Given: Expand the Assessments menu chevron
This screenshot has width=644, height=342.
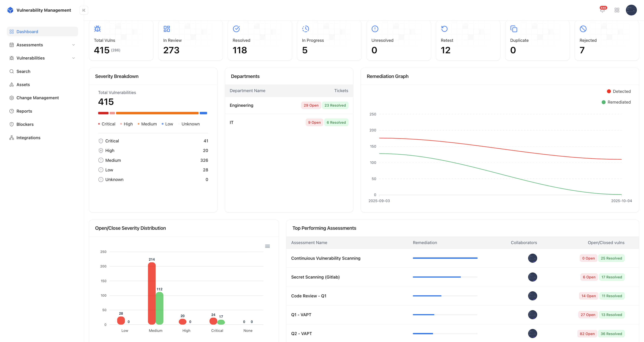Looking at the screenshot, I should pos(73,45).
